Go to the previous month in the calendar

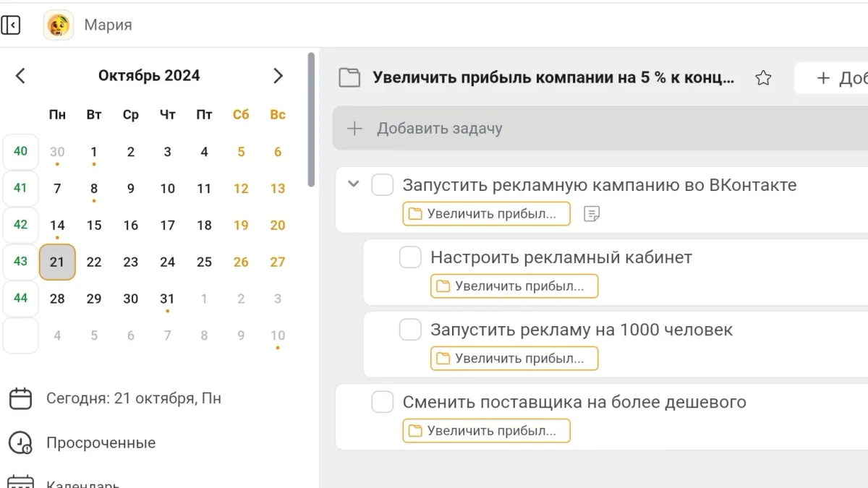[20, 76]
